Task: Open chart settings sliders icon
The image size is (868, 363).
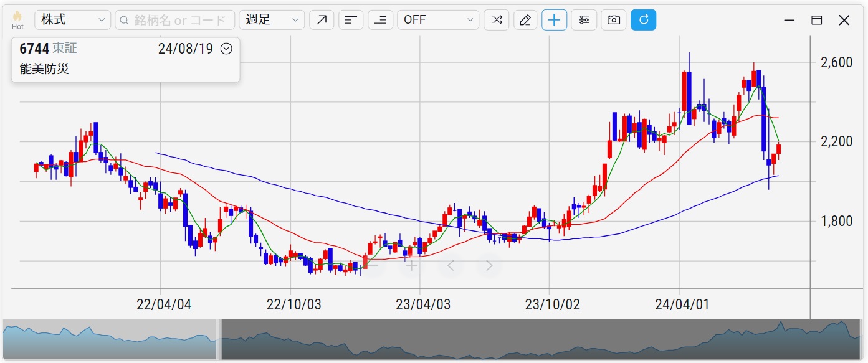Action: click(x=584, y=20)
